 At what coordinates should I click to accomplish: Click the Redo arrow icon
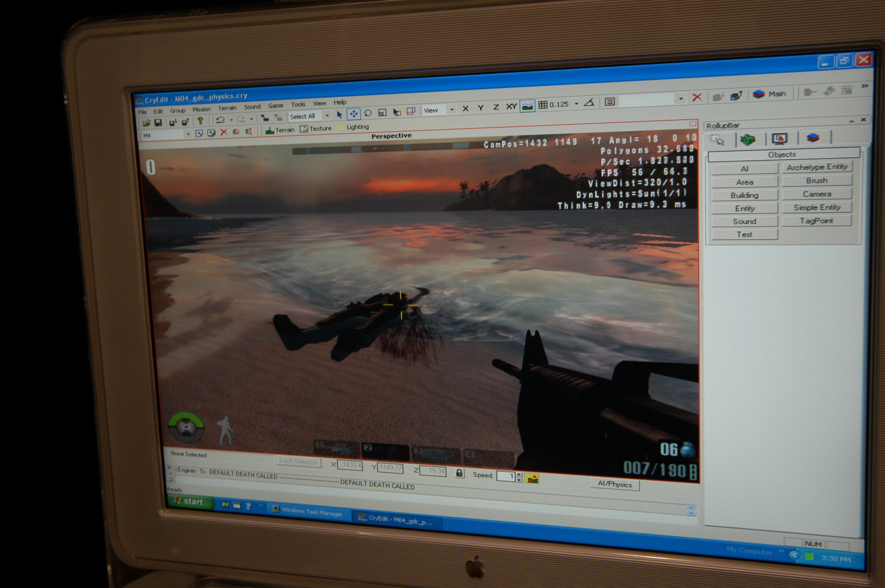coord(241,119)
